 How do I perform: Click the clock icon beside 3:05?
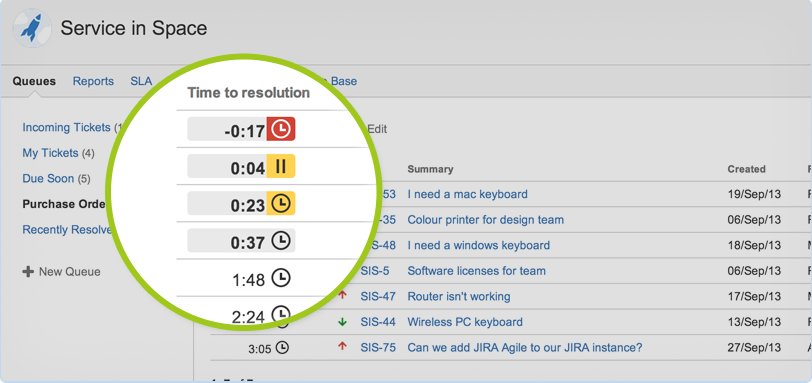point(282,348)
